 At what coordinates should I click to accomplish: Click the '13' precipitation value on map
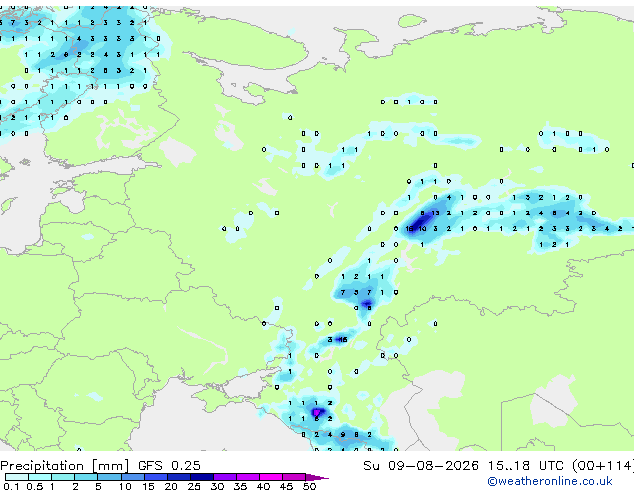[x=435, y=213]
